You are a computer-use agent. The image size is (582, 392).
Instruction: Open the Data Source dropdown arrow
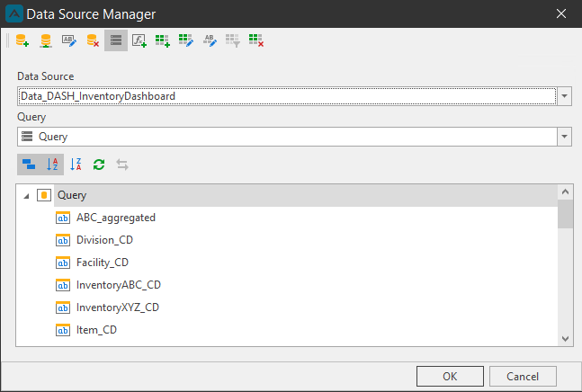564,96
